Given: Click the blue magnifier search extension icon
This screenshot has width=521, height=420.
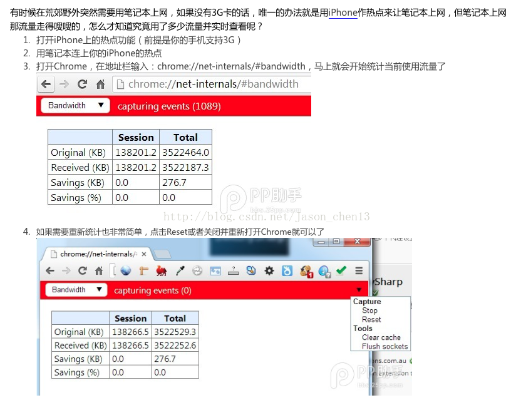Looking at the screenshot, I should [x=251, y=271].
